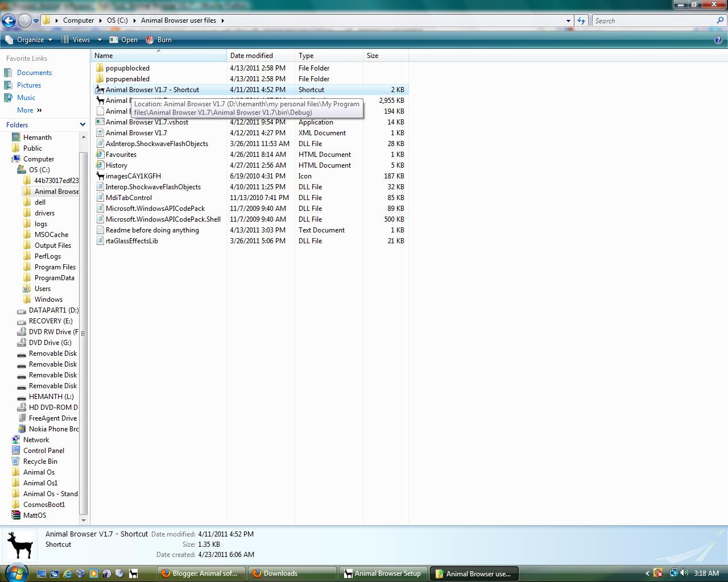Open the Recycle Bin in the folder tree

click(x=40, y=461)
